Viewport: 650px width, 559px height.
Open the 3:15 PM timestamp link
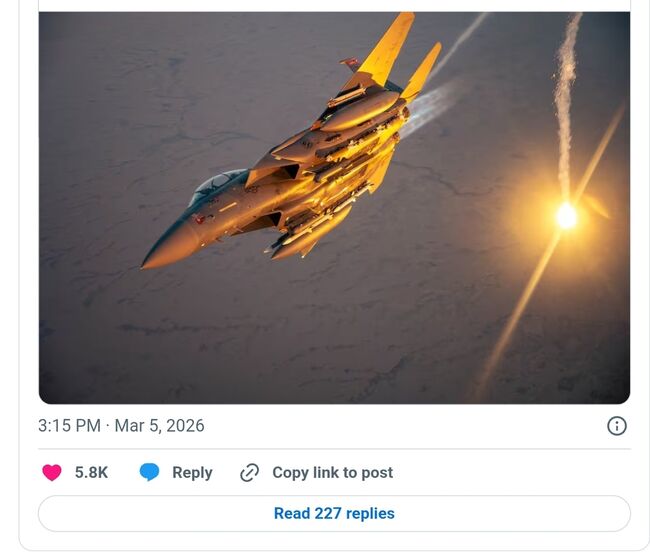tap(69, 426)
